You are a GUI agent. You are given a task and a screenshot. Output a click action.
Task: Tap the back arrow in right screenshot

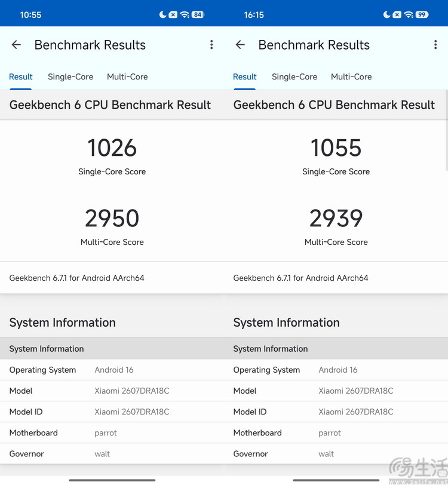[x=240, y=45]
